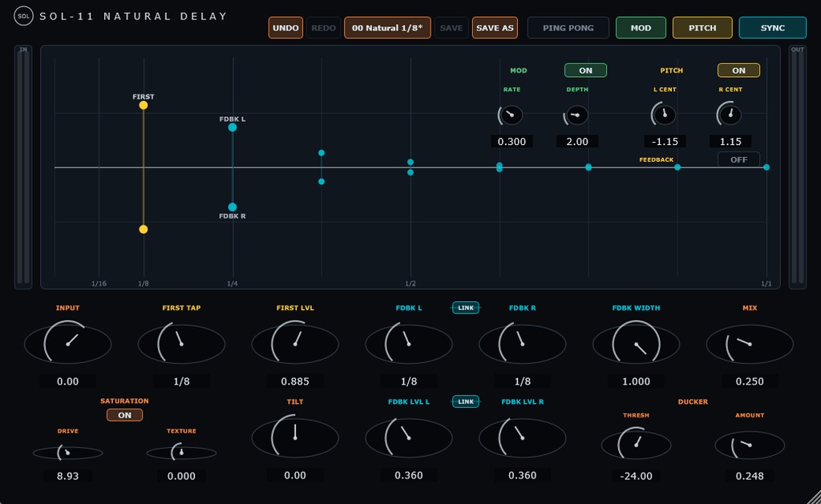The height and width of the screenshot is (504, 821).
Task: Click the ducker THRESH knob
Action: coord(636,445)
